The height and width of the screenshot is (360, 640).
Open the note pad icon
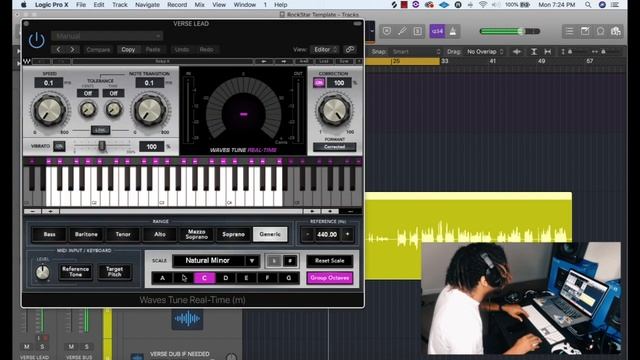click(585, 31)
